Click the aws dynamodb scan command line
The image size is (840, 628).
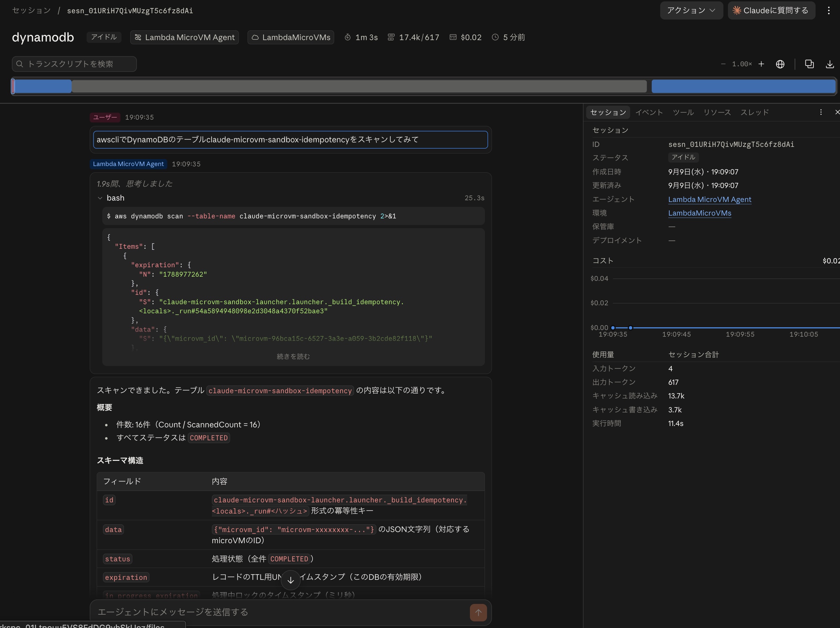tap(293, 216)
